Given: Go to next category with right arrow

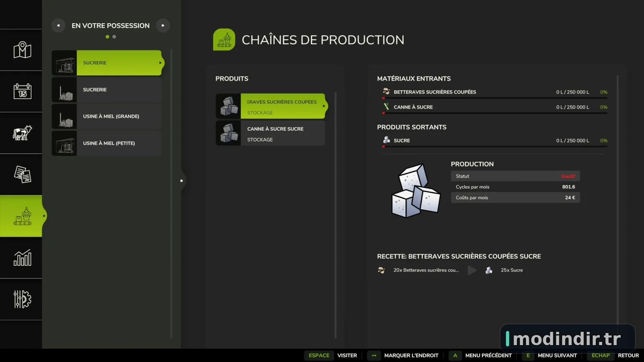Looking at the screenshot, I should pos(163,25).
